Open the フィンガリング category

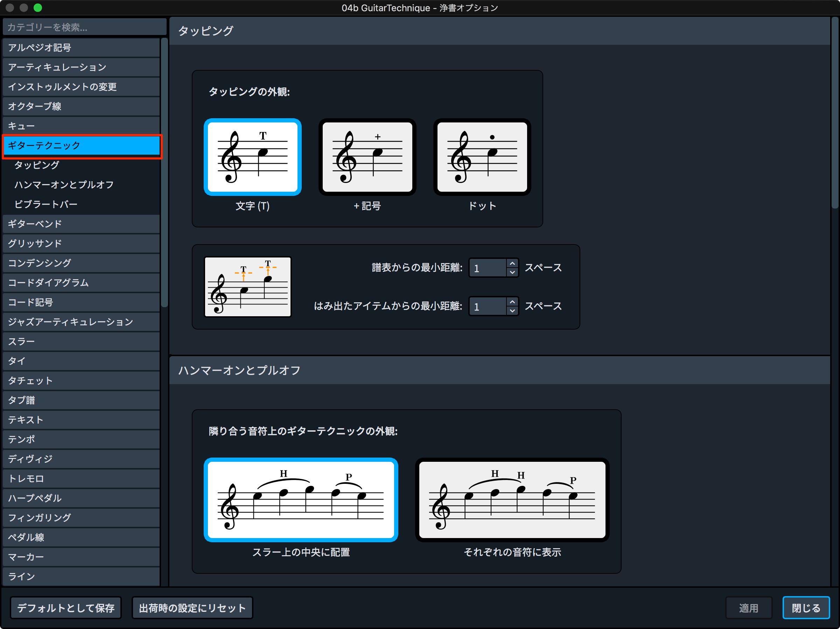tap(81, 518)
